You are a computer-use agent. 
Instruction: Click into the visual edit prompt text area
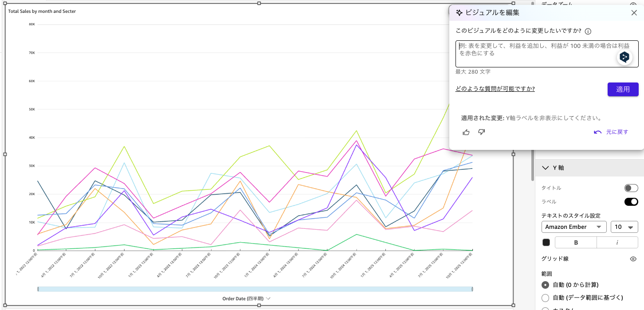tap(547, 54)
